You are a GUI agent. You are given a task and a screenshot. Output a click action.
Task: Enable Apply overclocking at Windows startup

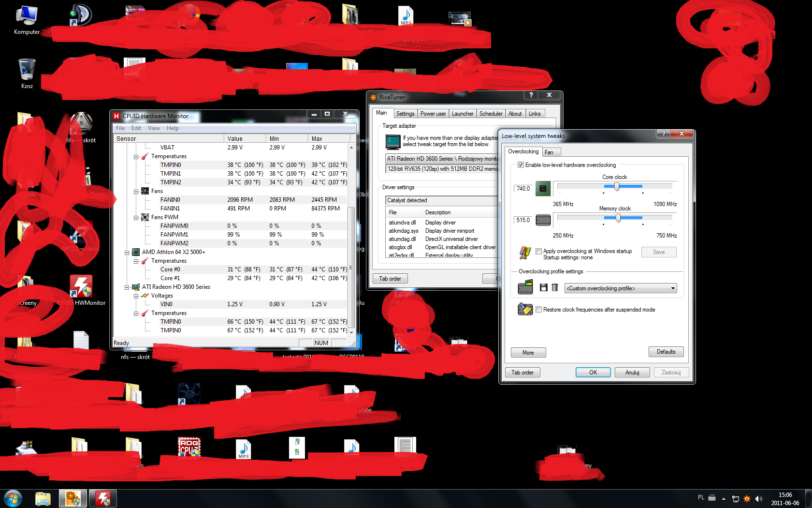pyautogui.click(x=539, y=251)
